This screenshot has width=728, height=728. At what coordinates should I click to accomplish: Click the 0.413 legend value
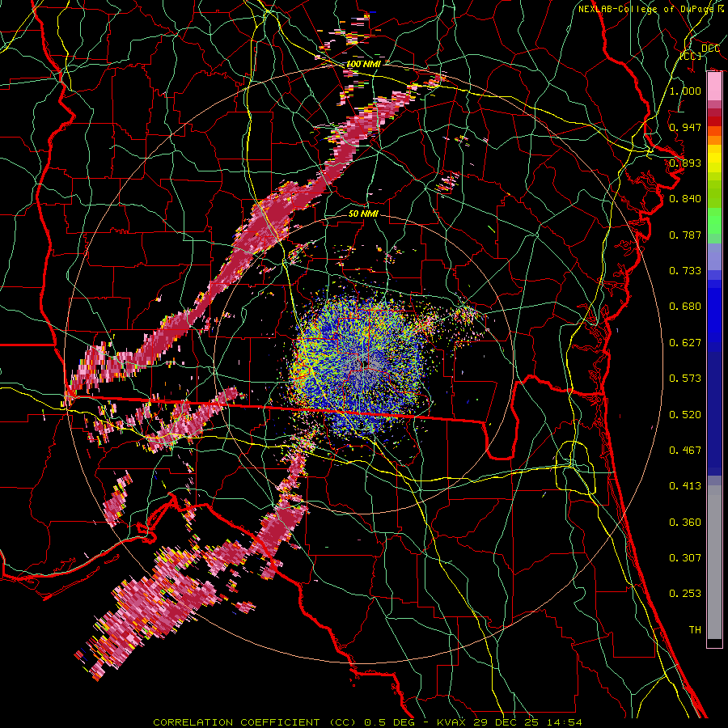click(685, 485)
